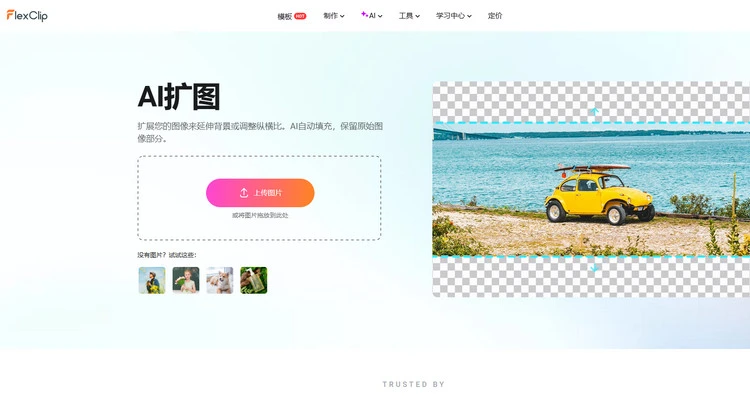Open the 定价 pricing page

click(495, 16)
